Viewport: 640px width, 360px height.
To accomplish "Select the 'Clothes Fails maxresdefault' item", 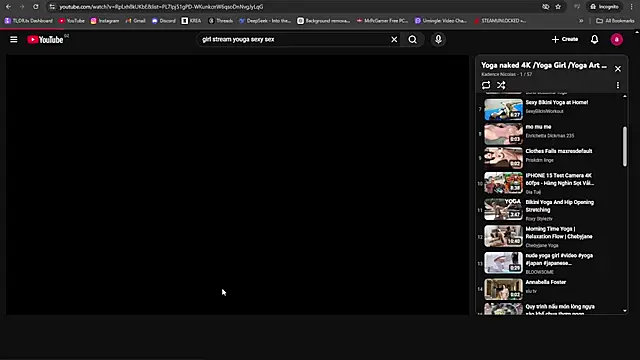I will [558, 151].
